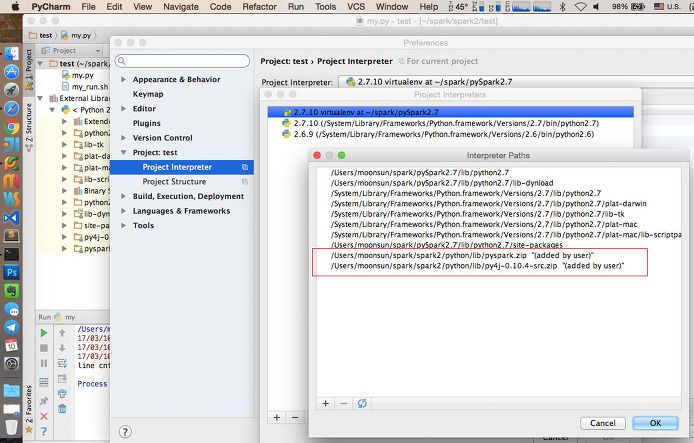The width and height of the screenshot is (694, 443).
Task: Open Telegram from the dock
Action: click(12, 327)
